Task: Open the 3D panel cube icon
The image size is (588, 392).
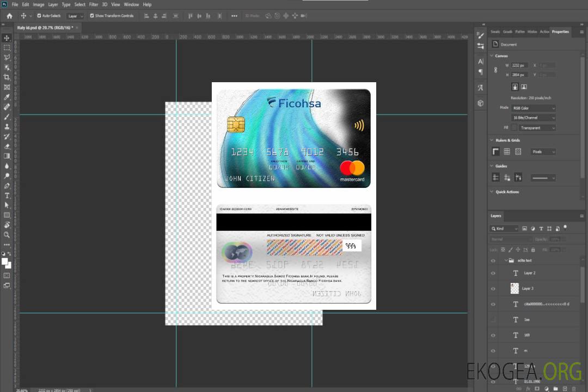Action: click(480, 103)
